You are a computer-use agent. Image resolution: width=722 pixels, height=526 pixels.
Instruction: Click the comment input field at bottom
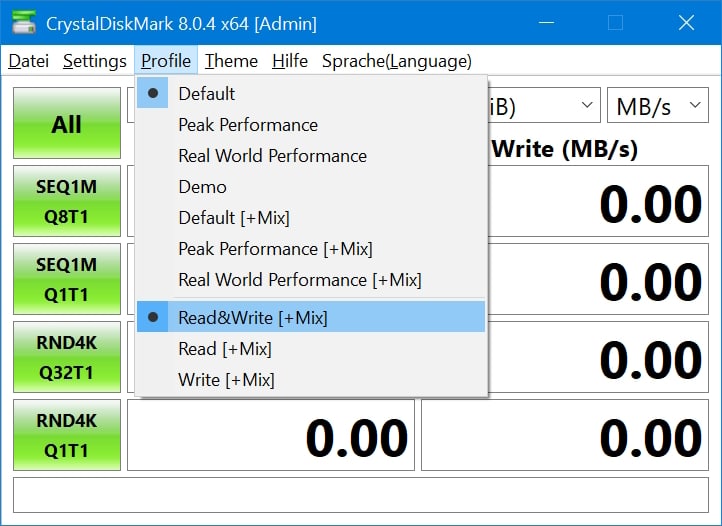click(x=361, y=495)
